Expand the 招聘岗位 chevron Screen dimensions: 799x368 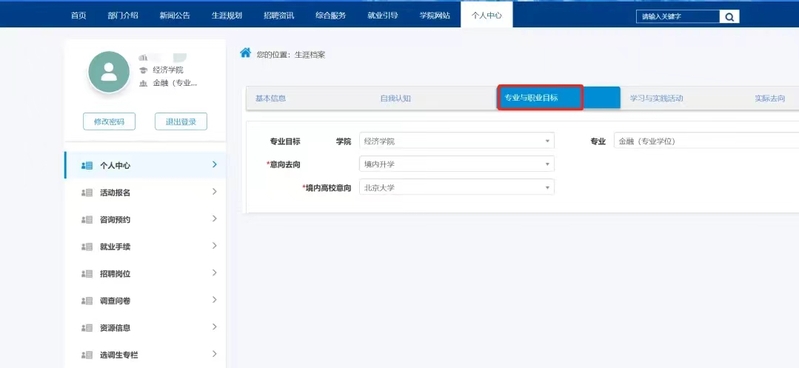(215, 272)
